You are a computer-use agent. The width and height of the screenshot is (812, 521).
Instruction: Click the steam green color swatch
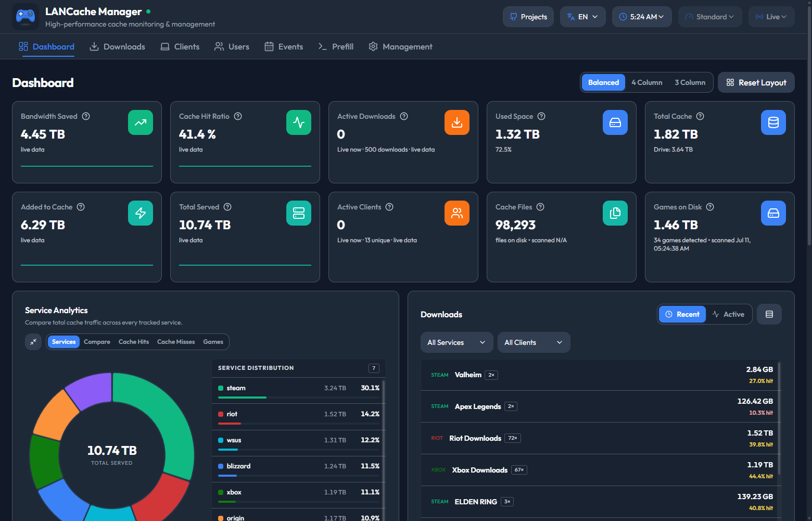click(x=221, y=388)
